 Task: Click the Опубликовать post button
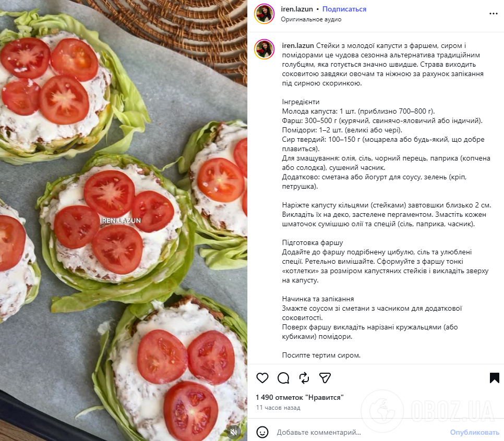click(x=474, y=432)
